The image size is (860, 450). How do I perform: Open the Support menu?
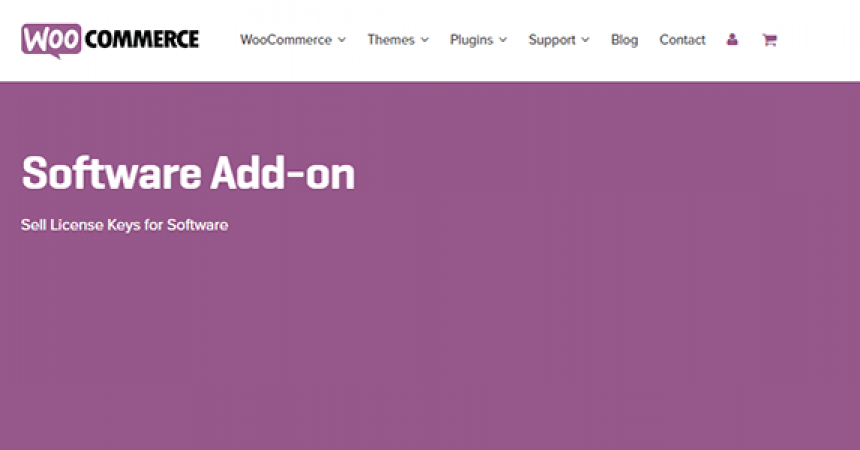(559, 40)
